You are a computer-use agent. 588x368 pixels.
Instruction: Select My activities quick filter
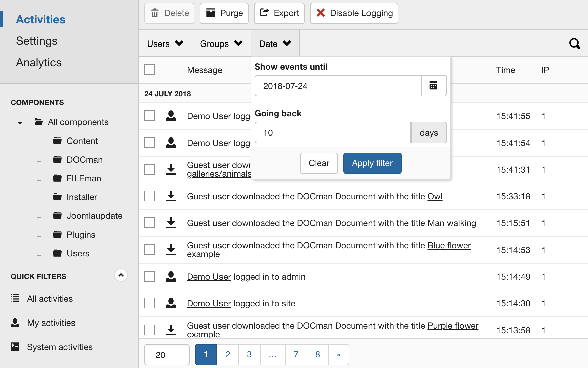51,323
